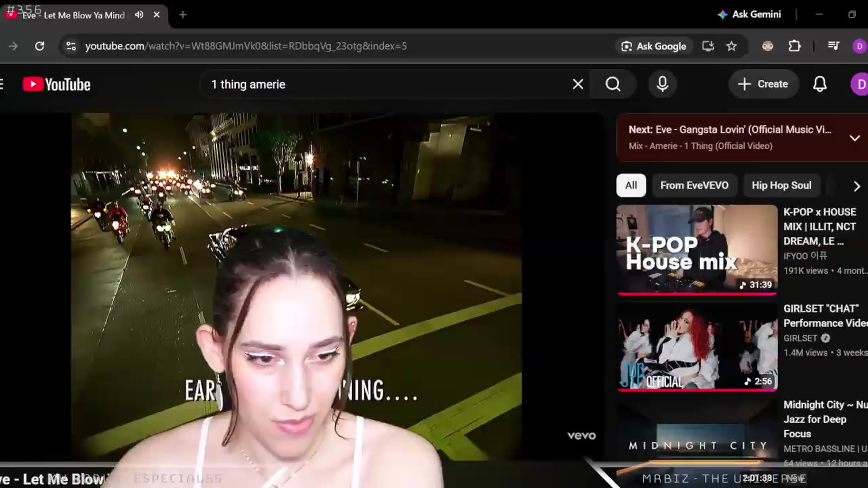The width and height of the screenshot is (868, 488).
Task: View site information icon in address bar
Action: [71, 46]
